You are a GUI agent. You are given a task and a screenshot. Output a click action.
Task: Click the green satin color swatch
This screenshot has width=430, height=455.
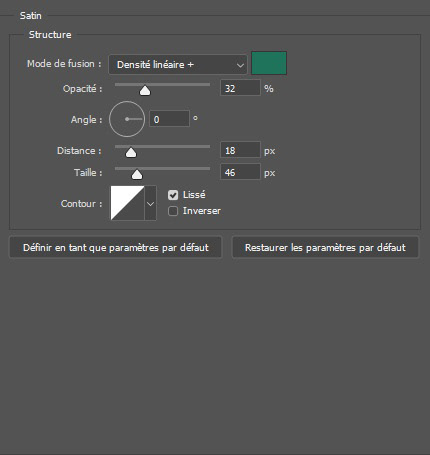point(269,63)
